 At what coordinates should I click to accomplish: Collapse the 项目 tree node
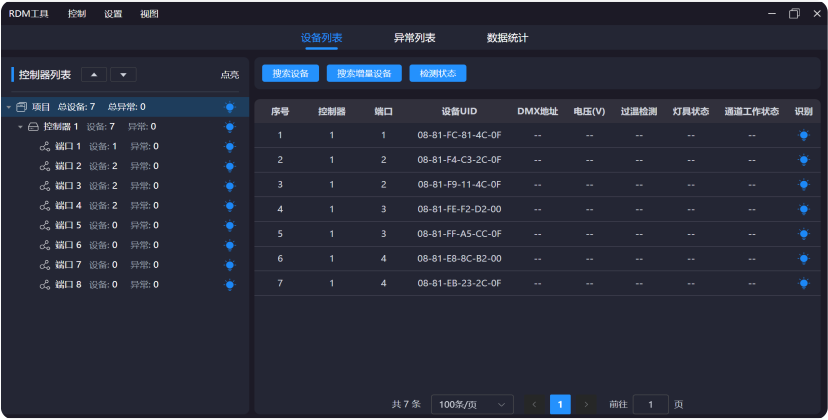click(x=8, y=107)
